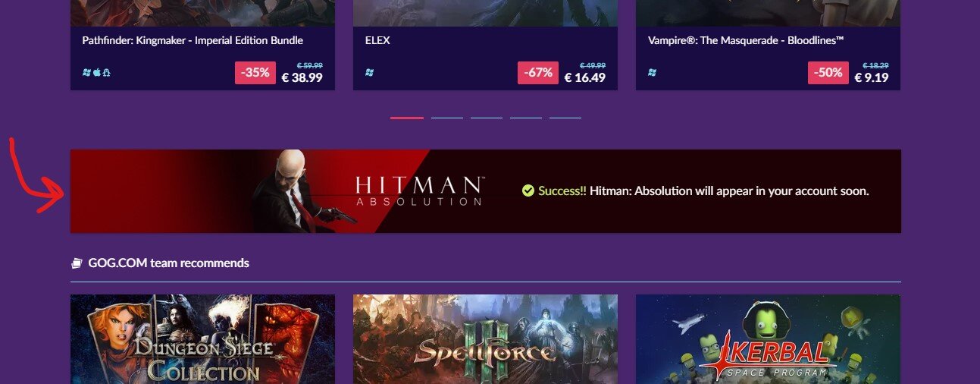
Task: Open the ELEX game title link
Action: pos(377,40)
